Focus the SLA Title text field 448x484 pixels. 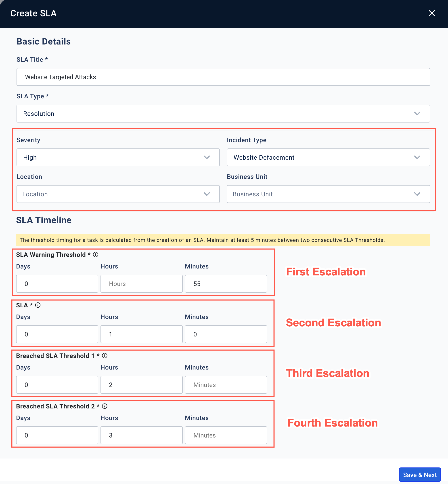point(223,77)
